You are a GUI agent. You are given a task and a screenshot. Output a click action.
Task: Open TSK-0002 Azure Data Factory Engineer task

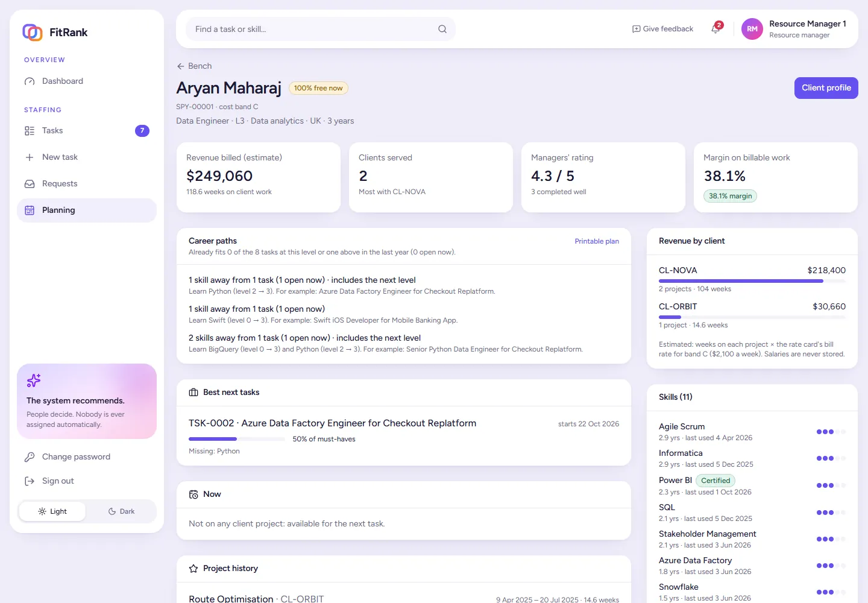pyautogui.click(x=333, y=423)
